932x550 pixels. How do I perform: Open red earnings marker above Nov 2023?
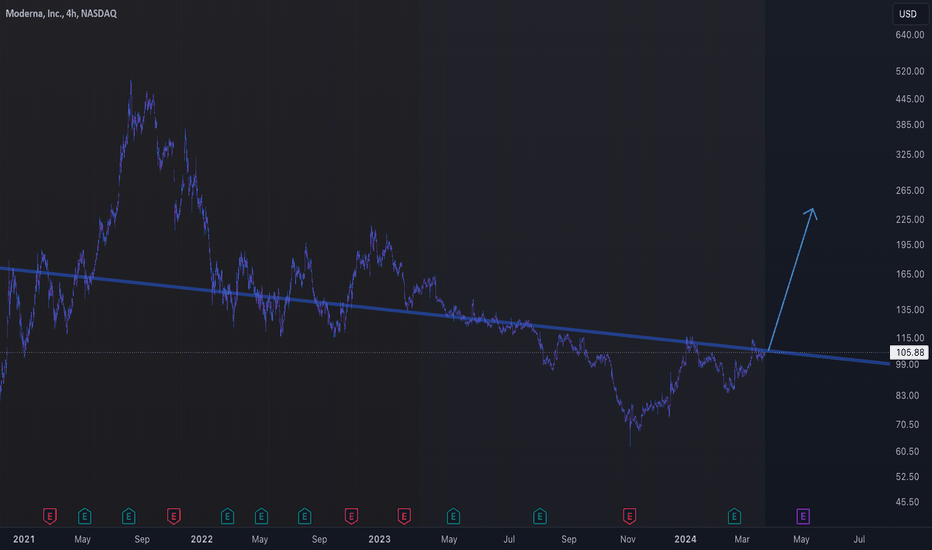(629, 516)
